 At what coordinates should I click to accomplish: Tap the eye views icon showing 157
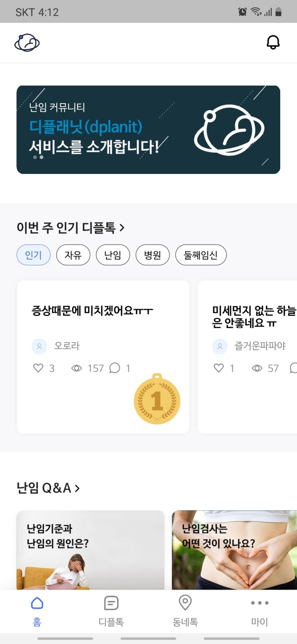point(76,368)
